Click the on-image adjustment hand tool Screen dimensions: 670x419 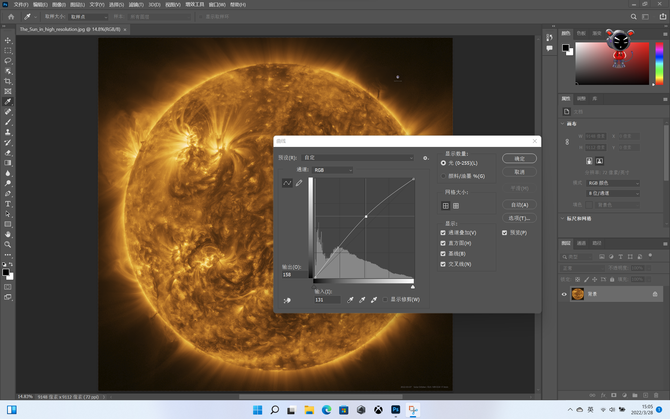[287, 299]
